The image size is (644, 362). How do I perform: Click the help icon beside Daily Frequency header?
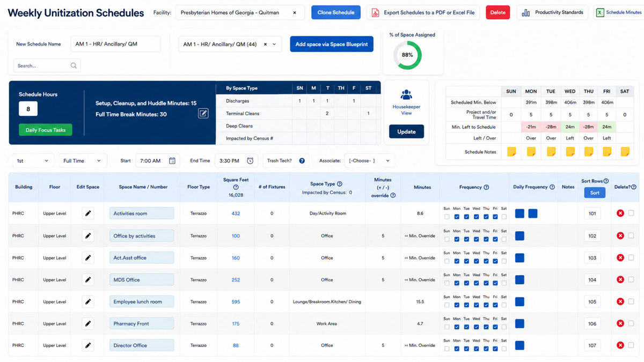click(x=552, y=187)
